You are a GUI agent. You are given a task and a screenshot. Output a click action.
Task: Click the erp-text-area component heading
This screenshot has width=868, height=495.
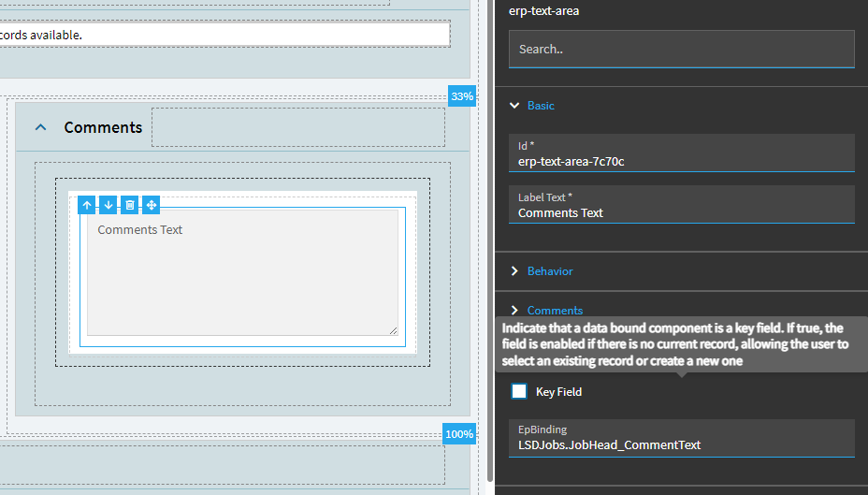pos(543,10)
